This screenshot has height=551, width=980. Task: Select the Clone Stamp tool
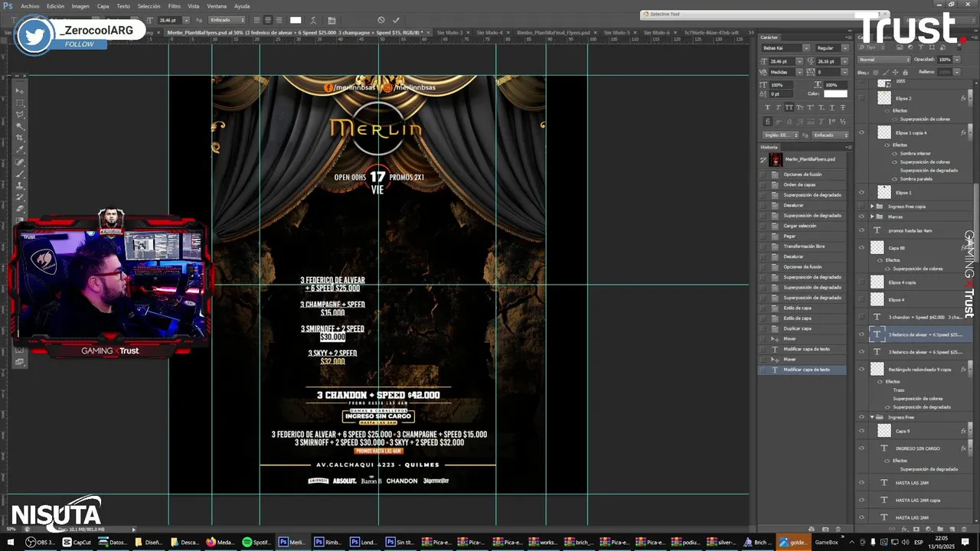coord(20,185)
